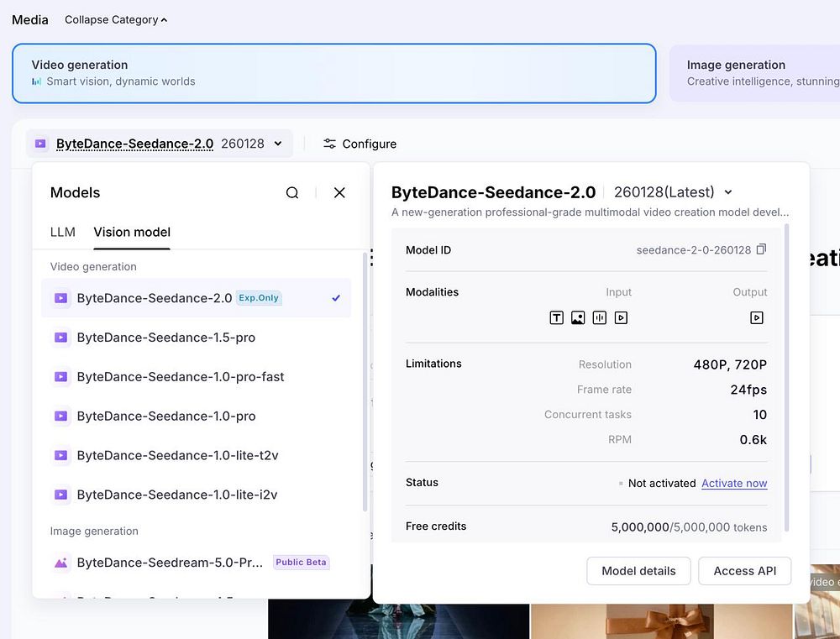The image size is (840, 639).
Task: Select ByteDance-Seedance-1.5-pro model
Action: click(x=196, y=338)
